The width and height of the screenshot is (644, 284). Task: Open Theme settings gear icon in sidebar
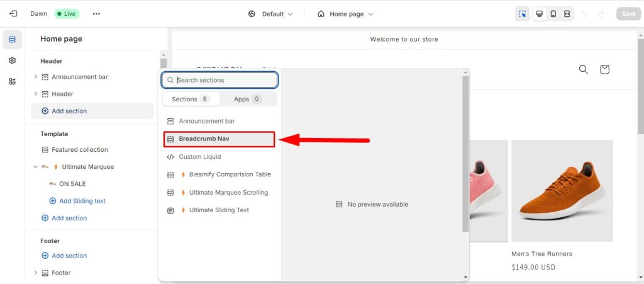[x=13, y=60]
